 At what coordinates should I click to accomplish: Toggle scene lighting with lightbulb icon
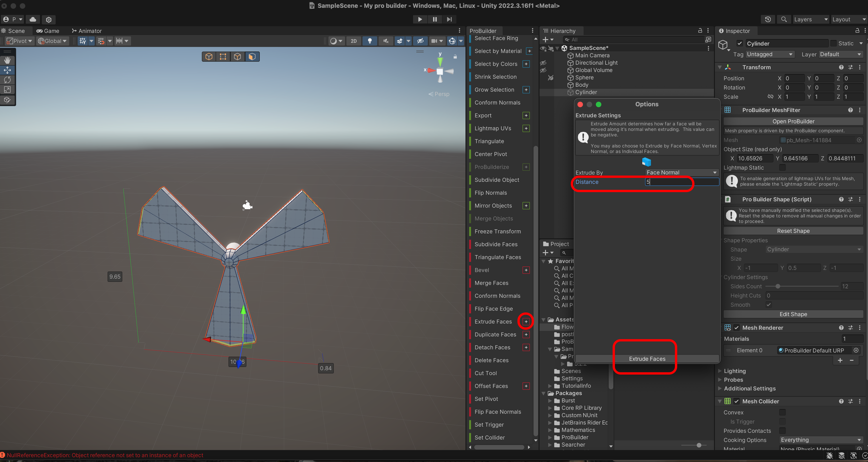click(370, 41)
